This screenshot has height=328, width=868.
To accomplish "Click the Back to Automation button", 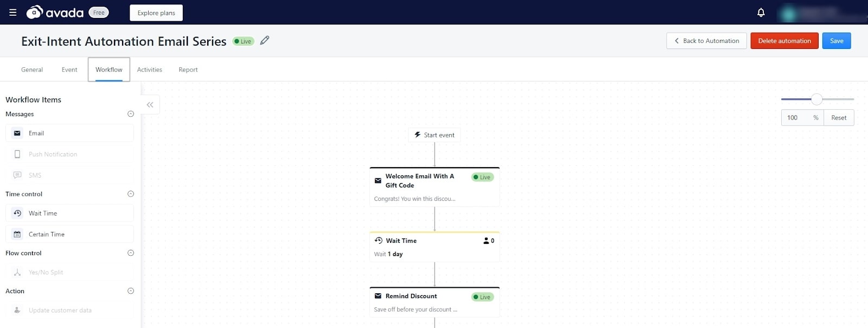I will click(x=706, y=41).
